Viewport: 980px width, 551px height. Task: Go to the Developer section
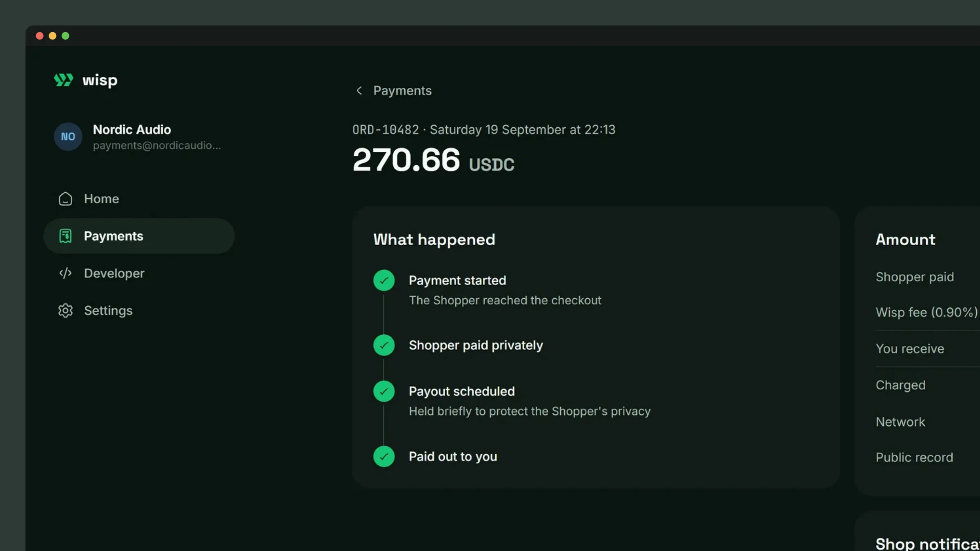(x=139, y=273)
